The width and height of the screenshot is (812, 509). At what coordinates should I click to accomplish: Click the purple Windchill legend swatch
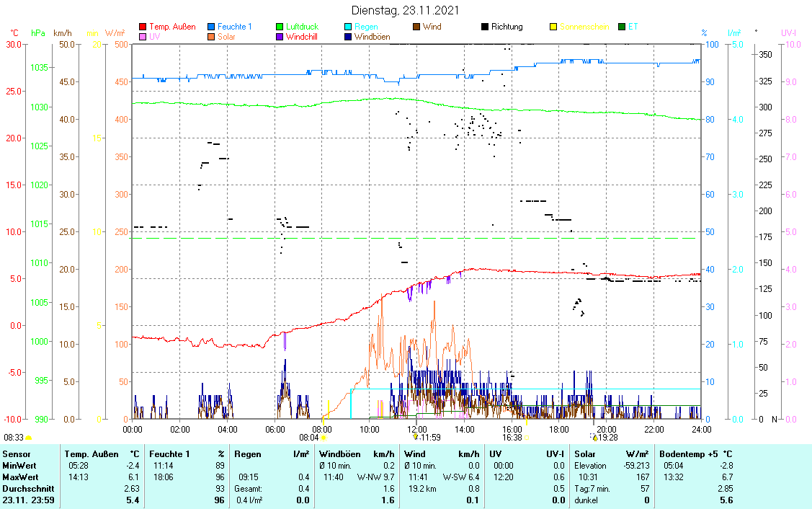[280, 37]
